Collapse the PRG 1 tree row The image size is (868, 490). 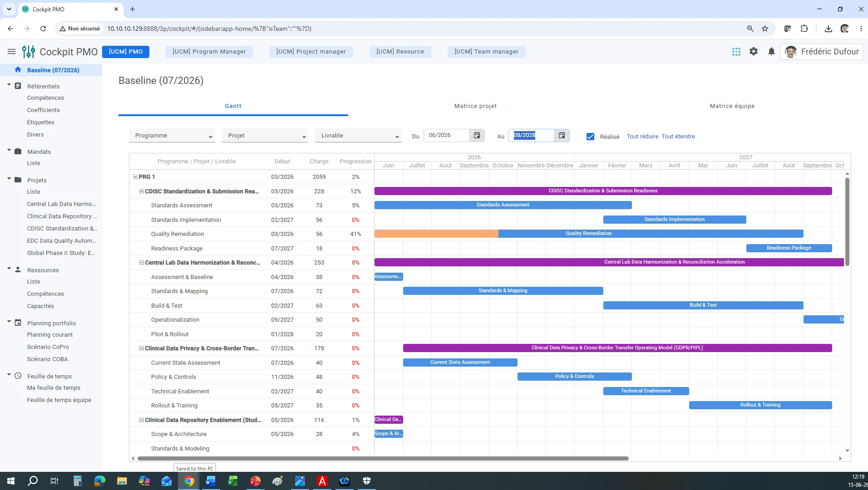pos(135,177)
